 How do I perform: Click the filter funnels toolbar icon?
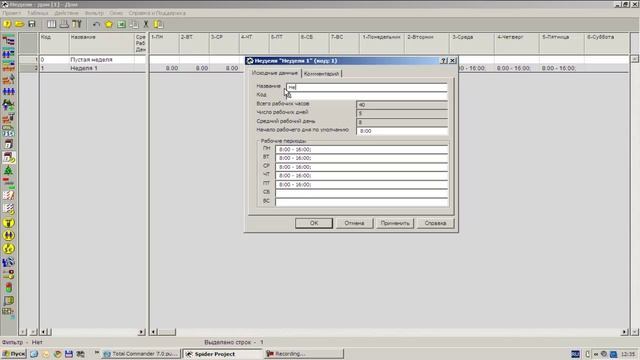[77, 24]
